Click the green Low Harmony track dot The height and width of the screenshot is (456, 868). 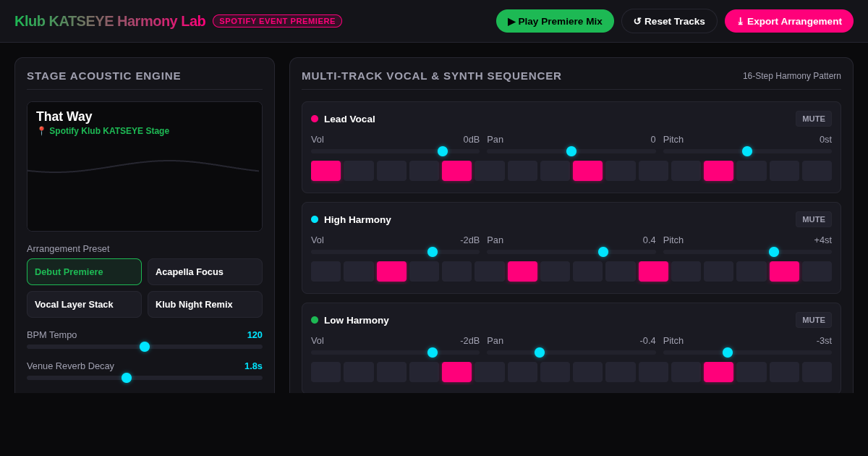315,320
